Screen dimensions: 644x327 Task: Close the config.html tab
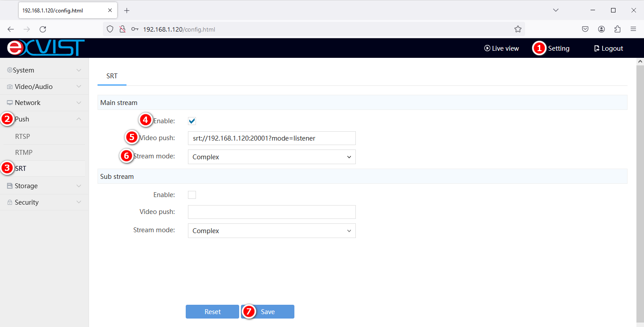coord(110,11)
